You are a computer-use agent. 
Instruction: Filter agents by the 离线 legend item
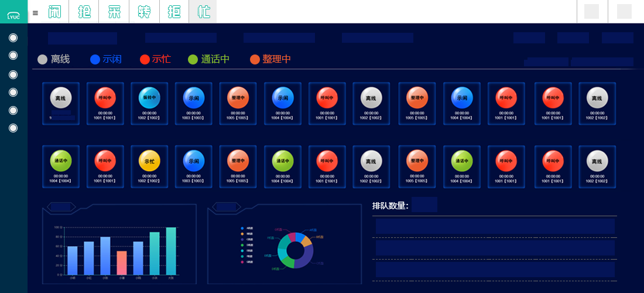pos(54,59)
